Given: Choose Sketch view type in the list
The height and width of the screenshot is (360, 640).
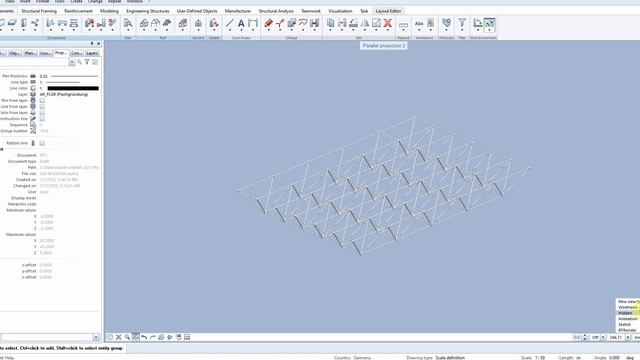Looking at the screenshot, I should [627, 324].
